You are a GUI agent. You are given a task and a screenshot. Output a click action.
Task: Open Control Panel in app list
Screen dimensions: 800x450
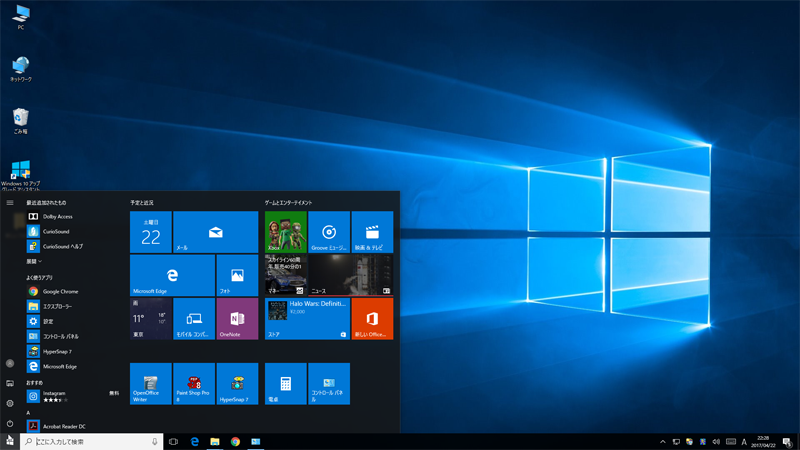(x=73, y=336)
